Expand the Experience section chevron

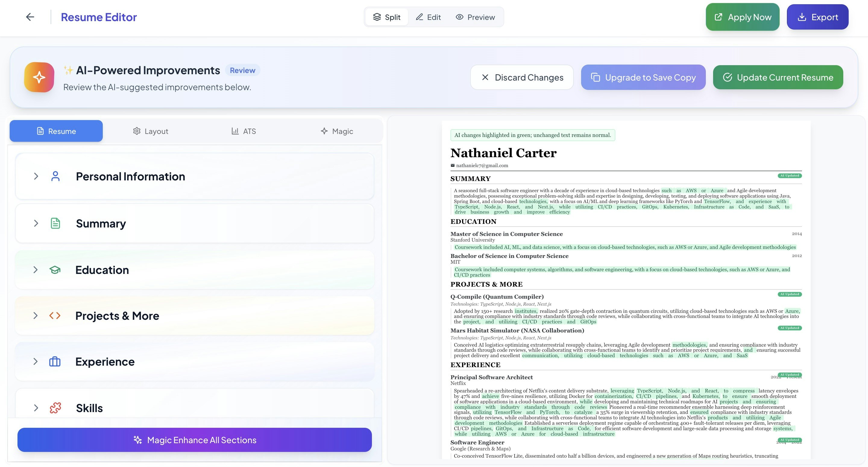tap(35, 361)
